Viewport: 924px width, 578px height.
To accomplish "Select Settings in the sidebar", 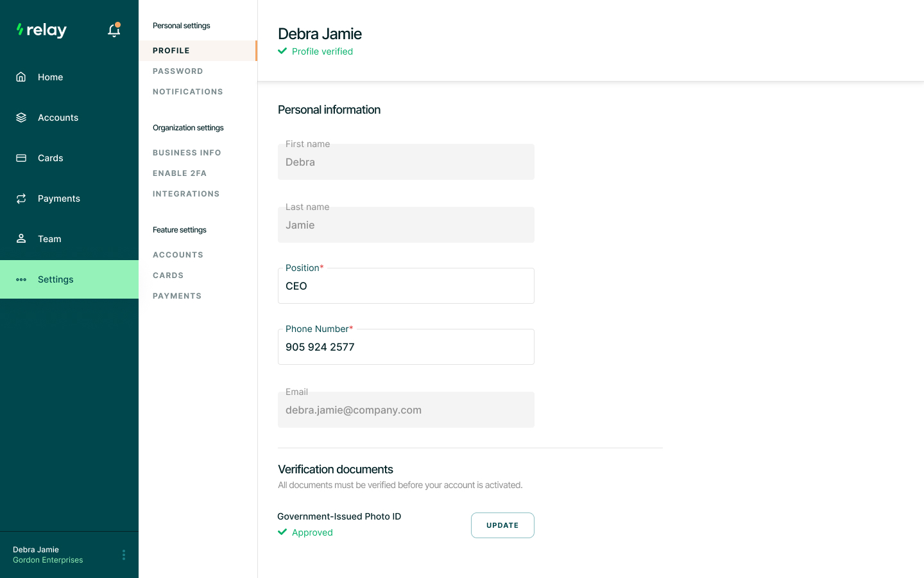I will pos(69,279).
